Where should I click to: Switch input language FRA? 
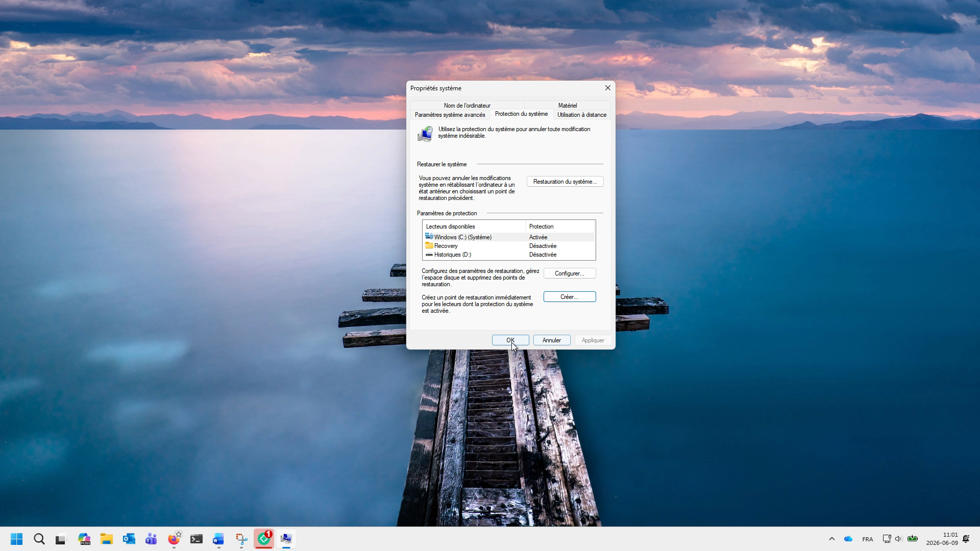867,539
